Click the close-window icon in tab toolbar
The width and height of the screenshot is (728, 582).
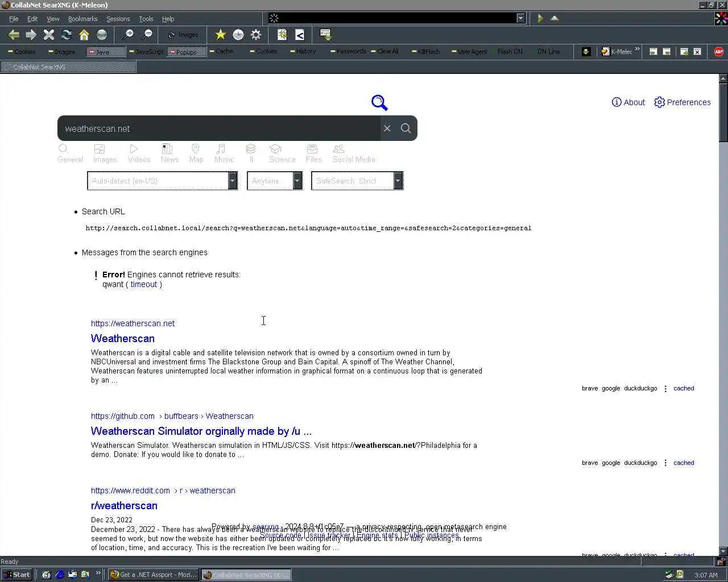[697, 51]
